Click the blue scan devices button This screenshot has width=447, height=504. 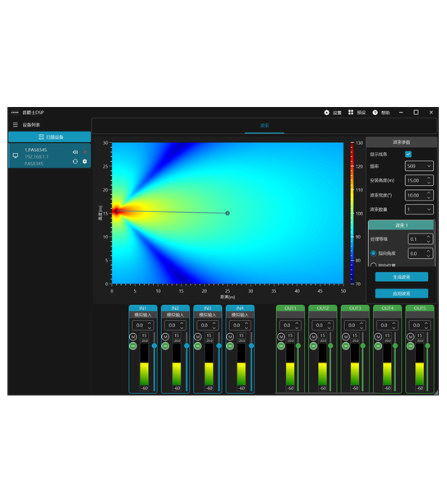click(50, 137)
